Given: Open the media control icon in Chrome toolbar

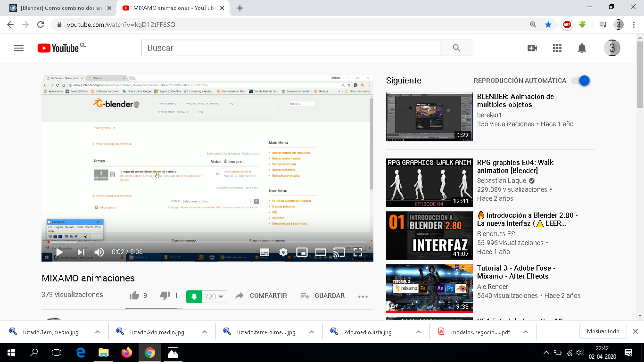Looking at the screenshot, I should 603,25.
